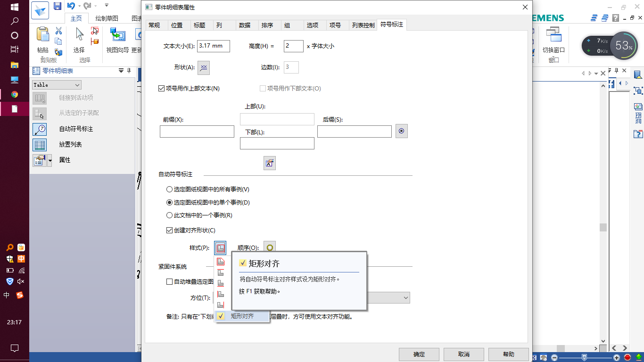Viewport: 644px width, 362px height.
Task: Switch to the 常规 tab
Action: coord(154,25)
